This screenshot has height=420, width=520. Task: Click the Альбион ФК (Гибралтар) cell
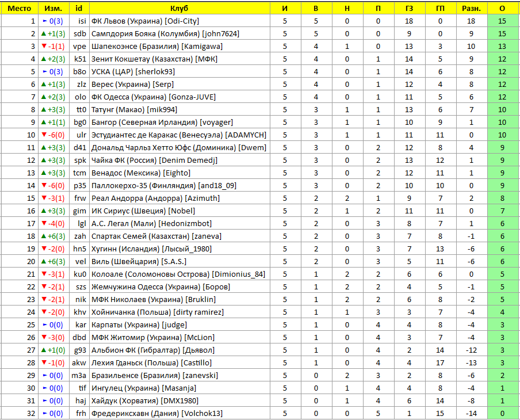pyautogui.click(x=179, y=350)
